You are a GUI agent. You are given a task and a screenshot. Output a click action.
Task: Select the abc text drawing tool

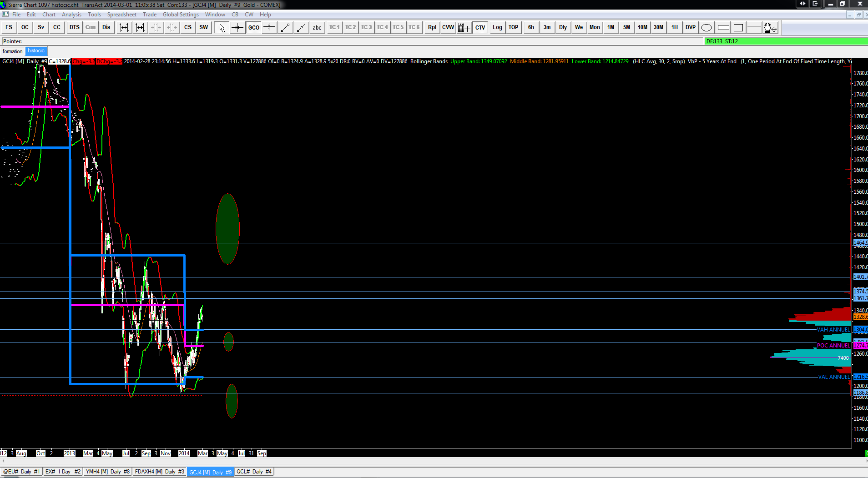[317, 27]
